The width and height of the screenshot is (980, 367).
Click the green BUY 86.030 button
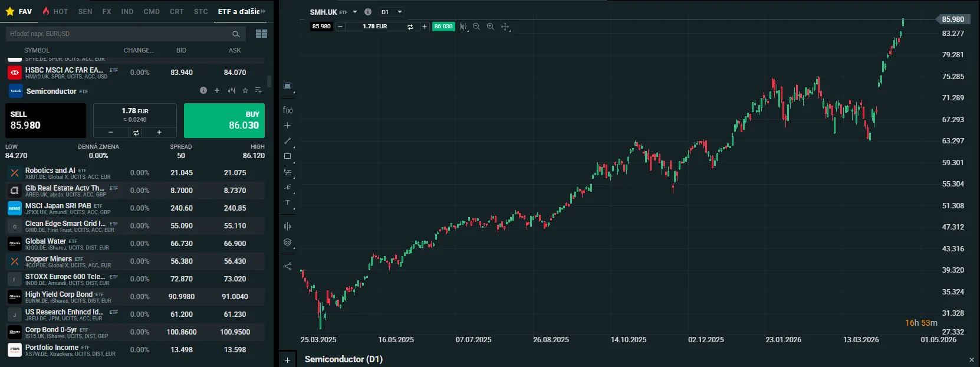pyautogui.click(x=224, y=120)
